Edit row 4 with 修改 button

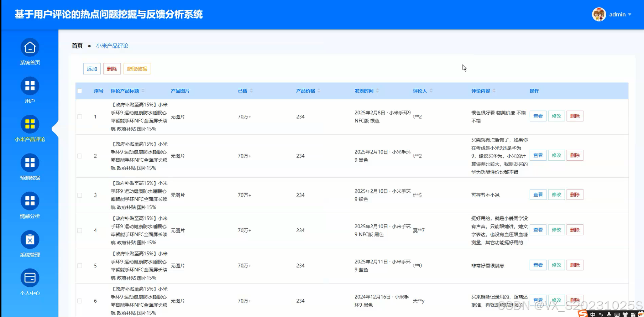tap(556, 230)
